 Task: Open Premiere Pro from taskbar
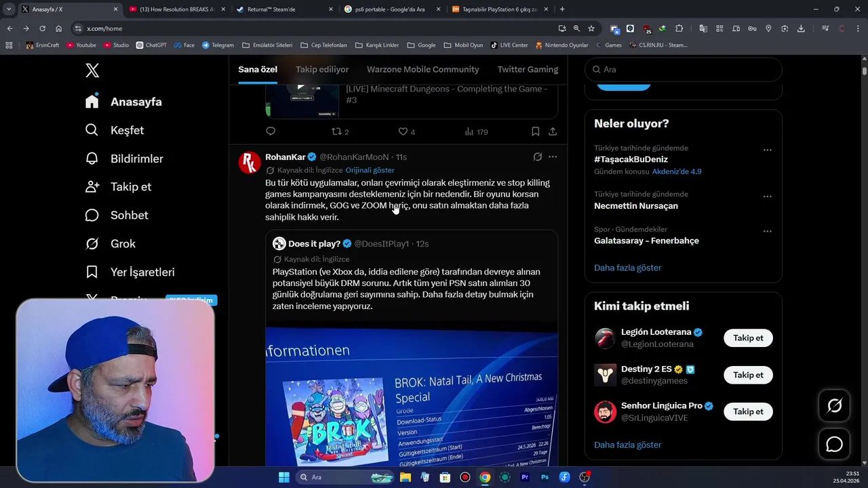coord(524,477)
